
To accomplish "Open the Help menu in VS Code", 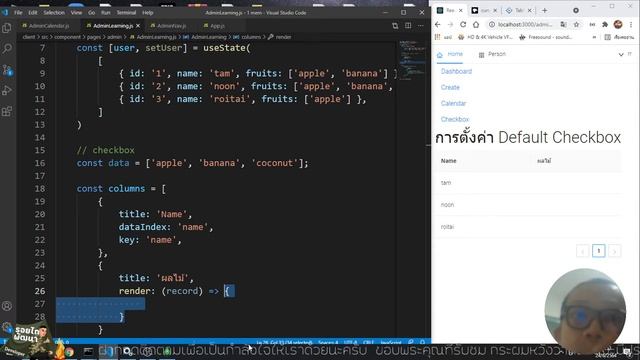I will (x=148, y=13).
